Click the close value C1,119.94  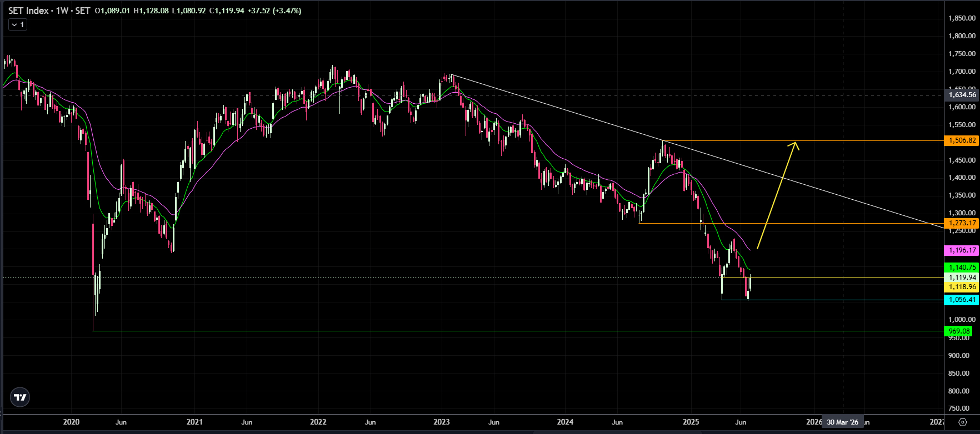227,11
